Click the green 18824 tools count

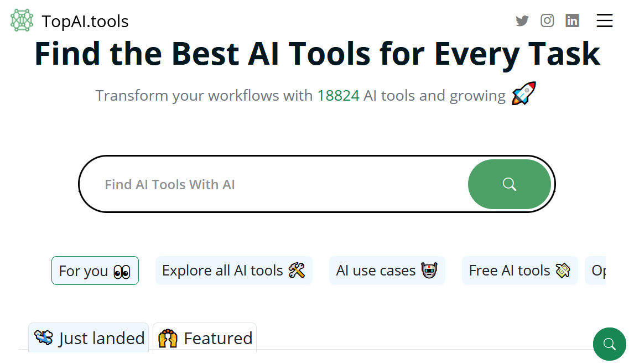pyautogui.click(x=338, y=96)
